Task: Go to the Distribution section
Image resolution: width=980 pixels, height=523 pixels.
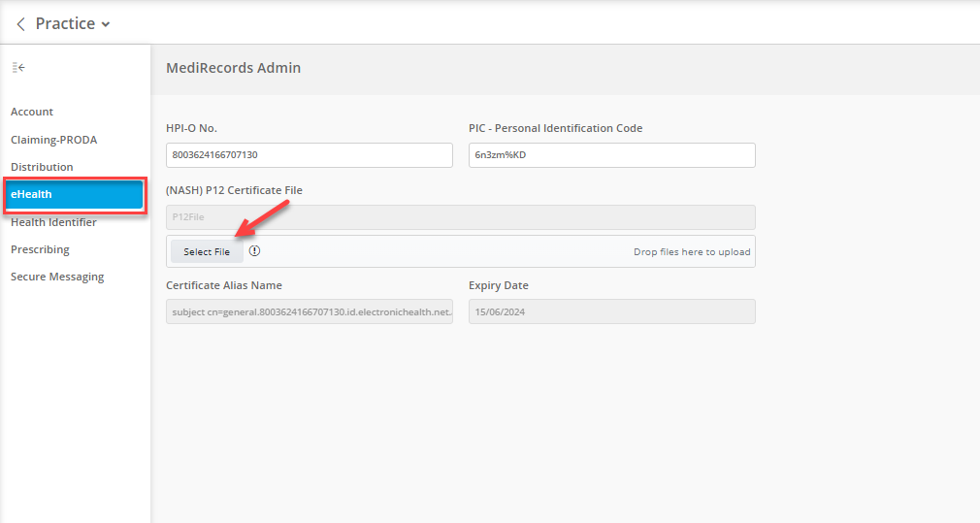Action: [42, 167]
